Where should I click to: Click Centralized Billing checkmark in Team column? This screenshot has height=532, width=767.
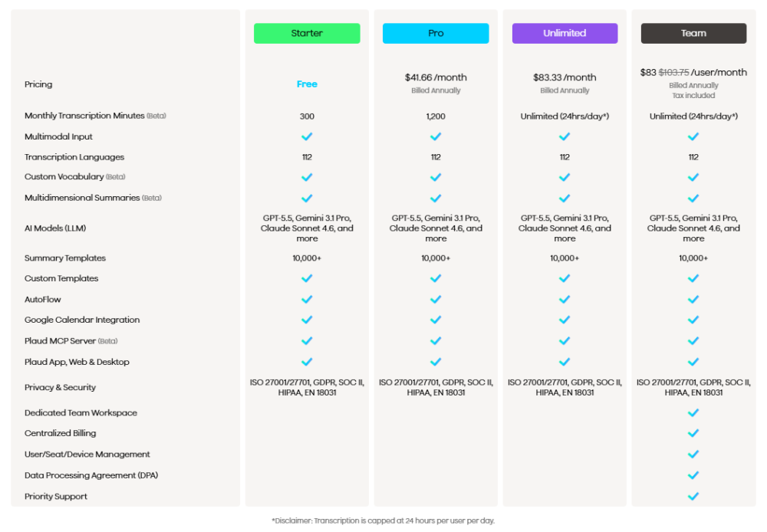pyautogui.click(x=693, y=433)
